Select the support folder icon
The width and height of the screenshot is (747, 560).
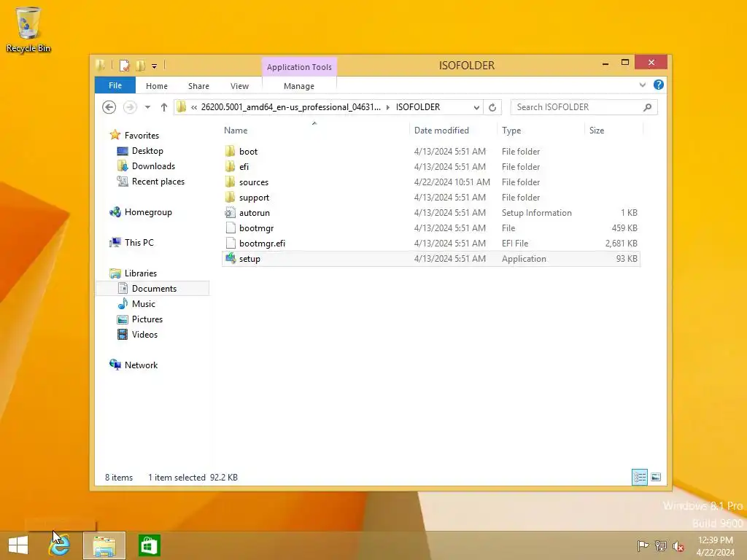click(x=230, y=197)
